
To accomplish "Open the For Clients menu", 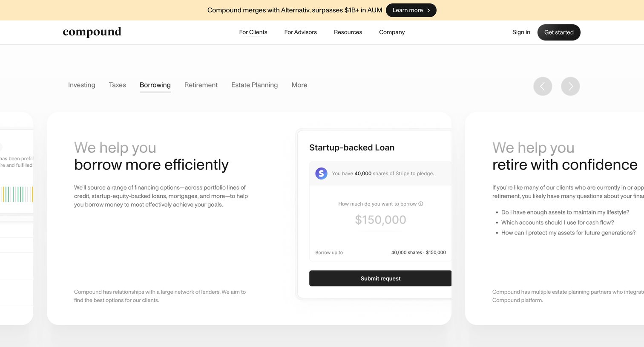I will [x=253, y=32].
